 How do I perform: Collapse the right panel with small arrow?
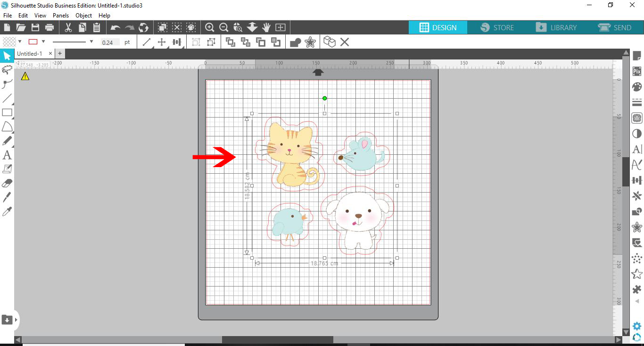(637, 301)
